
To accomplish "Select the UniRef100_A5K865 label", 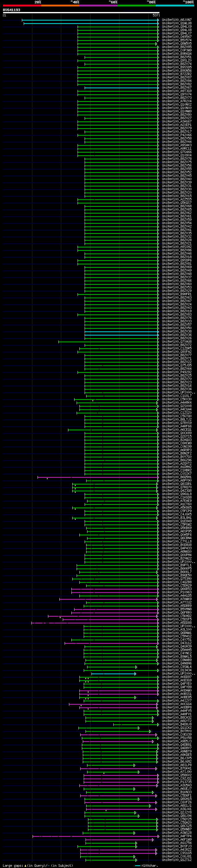I will coord(177,507).
